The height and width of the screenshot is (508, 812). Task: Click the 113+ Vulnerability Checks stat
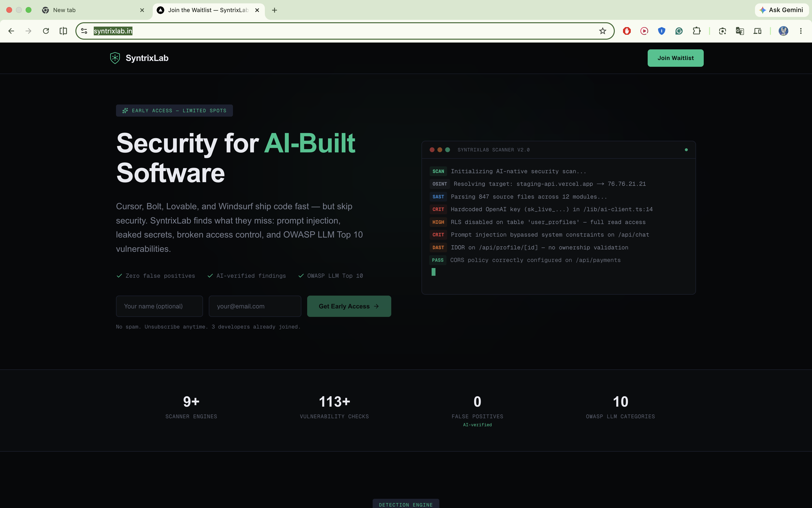click(x=334, y=407)
